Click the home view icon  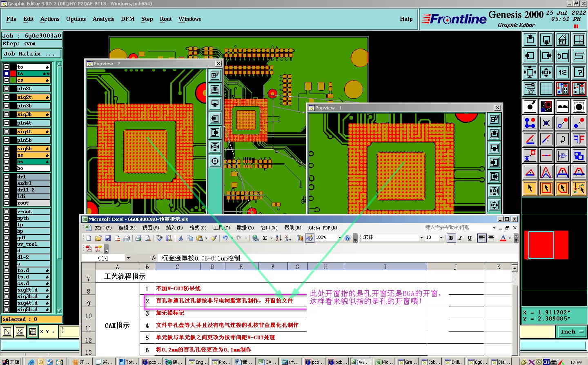tap(563, 40)
